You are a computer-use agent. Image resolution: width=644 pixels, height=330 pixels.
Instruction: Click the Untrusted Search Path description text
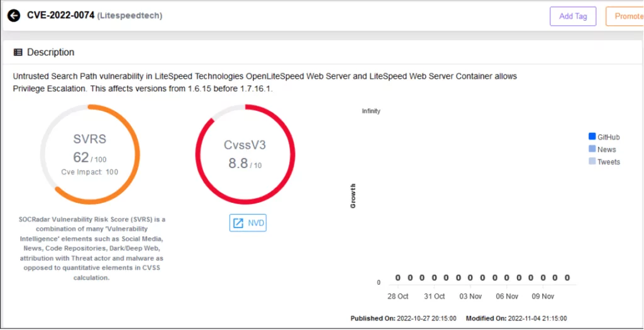click(x=265, y=82)
